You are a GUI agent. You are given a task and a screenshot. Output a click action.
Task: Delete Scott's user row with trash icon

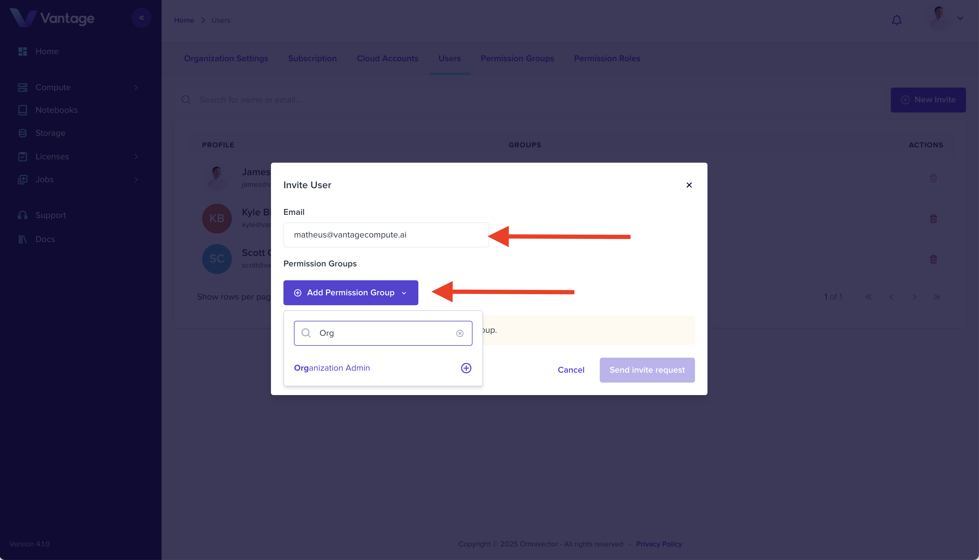[933, 259]
